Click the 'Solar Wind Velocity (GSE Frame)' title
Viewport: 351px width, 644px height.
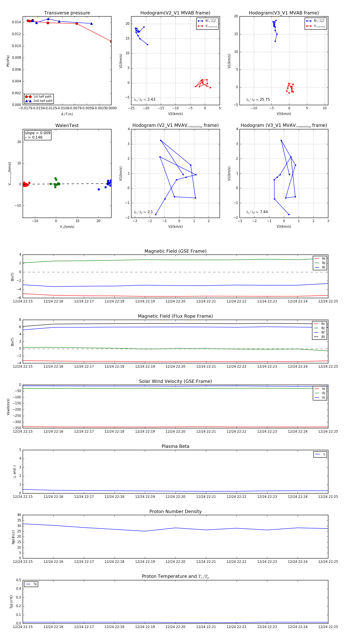coord(175,381)
